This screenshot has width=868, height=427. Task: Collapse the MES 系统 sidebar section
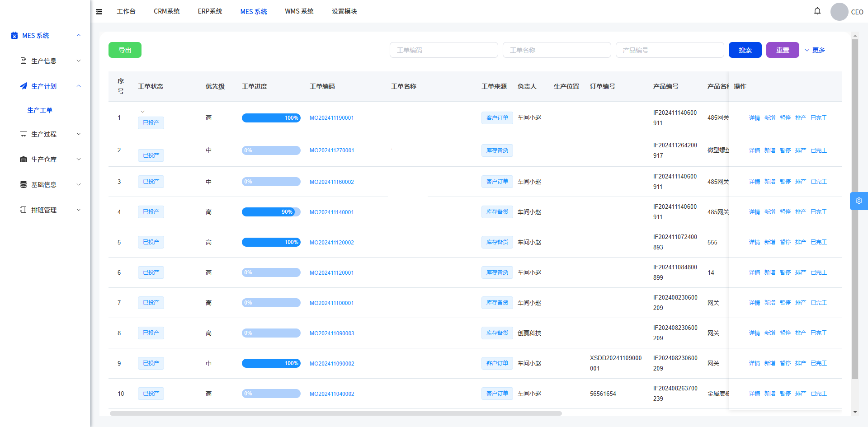click(x=79, y=35)
